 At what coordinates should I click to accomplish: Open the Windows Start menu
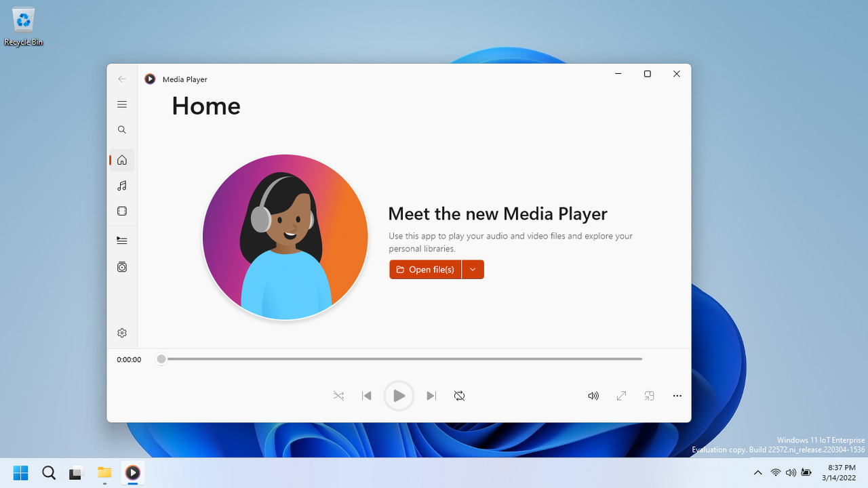[x=21, y=472]
